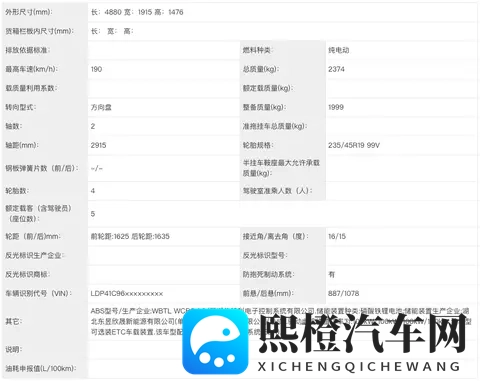This screenshot has width=480, height=381.
Task: Click the 油耗申报值(L/100km) label
Action: point(41,369)
